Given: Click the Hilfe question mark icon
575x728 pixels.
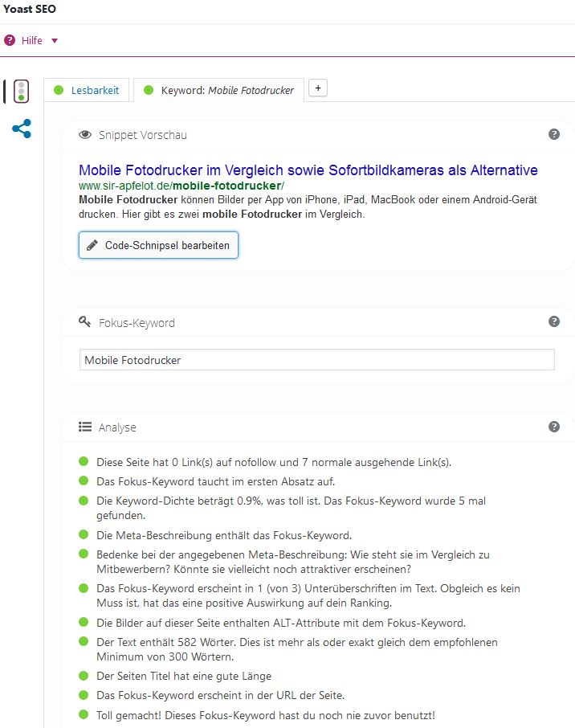Looking at the screenshot, I should click(10, 40).
